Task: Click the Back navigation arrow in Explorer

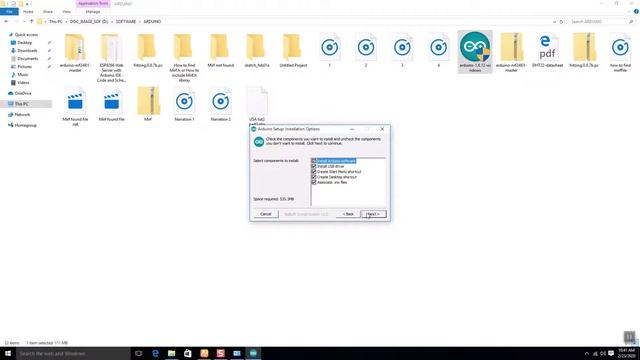Action: 6,21
